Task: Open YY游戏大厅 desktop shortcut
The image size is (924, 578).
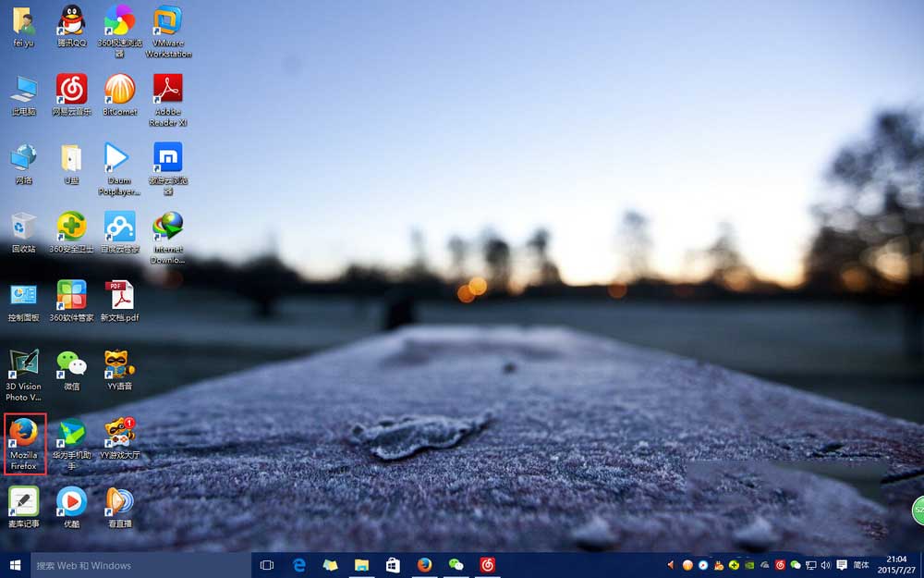Action: 119,439
